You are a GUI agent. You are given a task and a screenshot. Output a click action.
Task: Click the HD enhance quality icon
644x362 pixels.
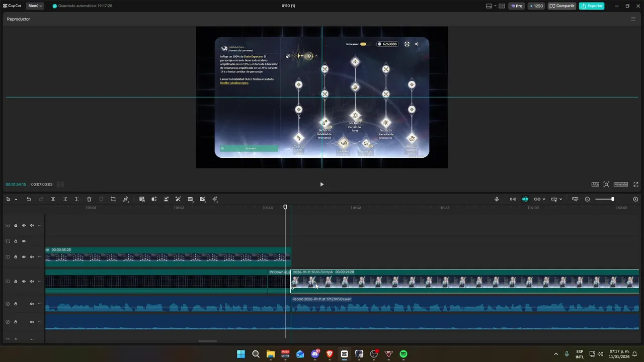(x=190, y=200)
